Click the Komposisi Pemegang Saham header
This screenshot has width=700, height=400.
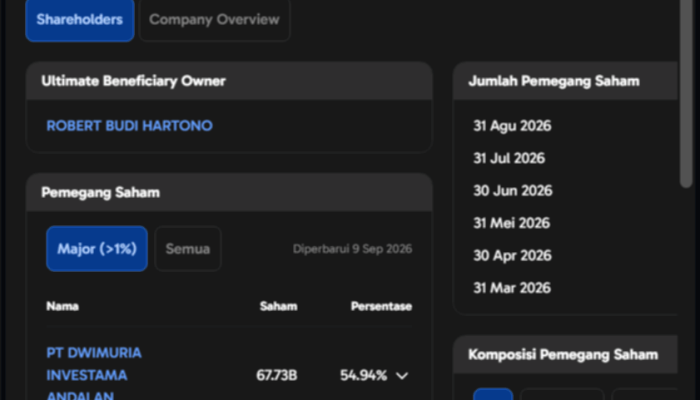point(563,355)
